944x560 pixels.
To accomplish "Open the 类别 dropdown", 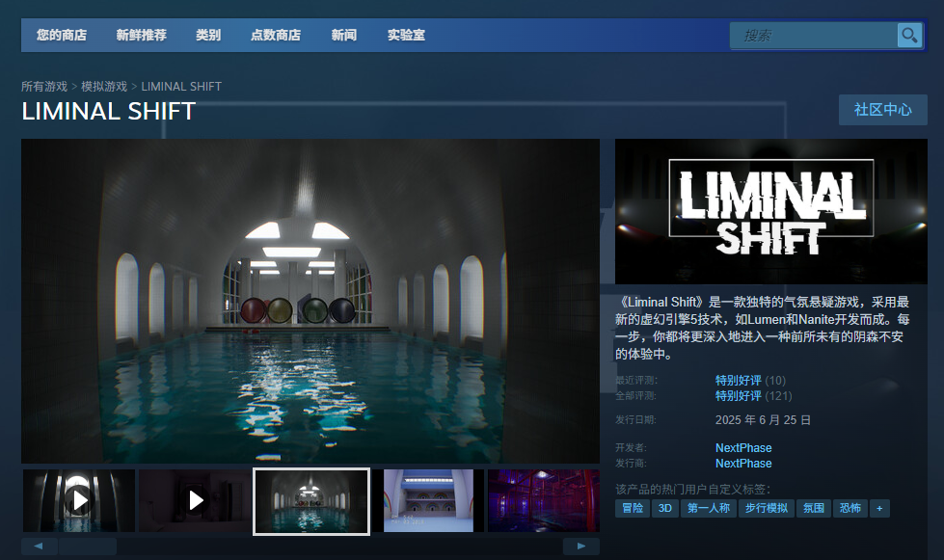I will click(x=208, y=35).
